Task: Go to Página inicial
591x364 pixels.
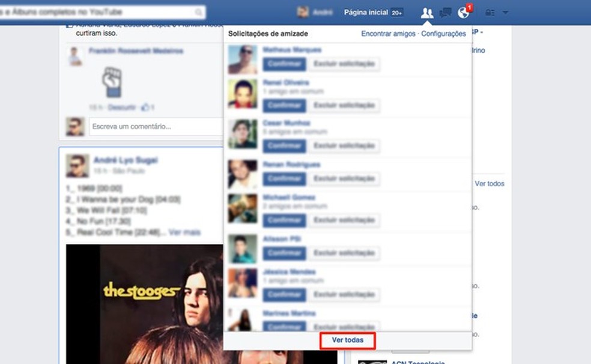Action: tap(366, 13)
